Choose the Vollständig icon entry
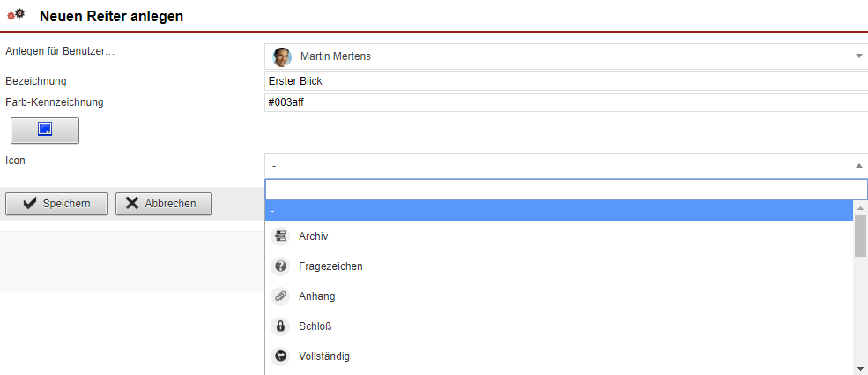 (x=559, y=356)
